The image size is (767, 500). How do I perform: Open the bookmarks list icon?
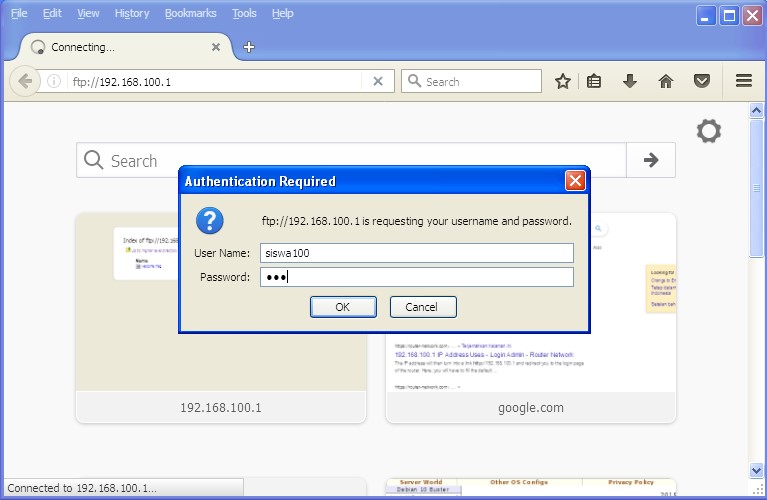(594, 82)
